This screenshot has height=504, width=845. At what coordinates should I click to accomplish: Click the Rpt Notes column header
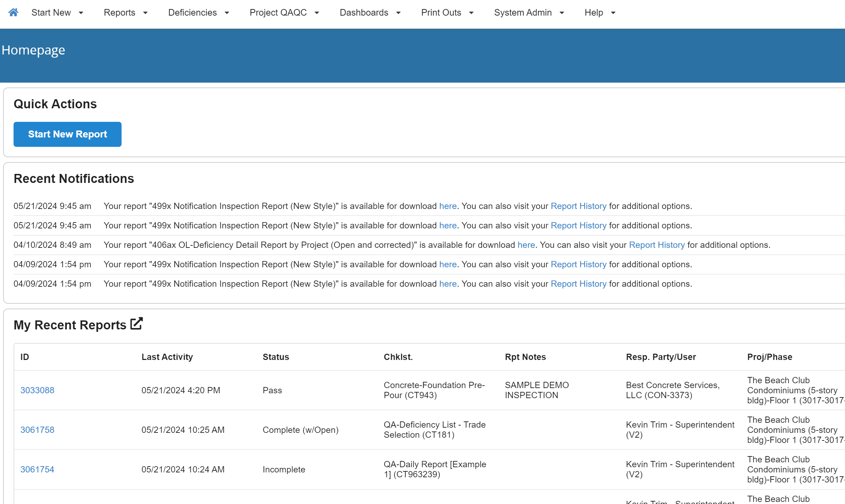click(525, 357)
